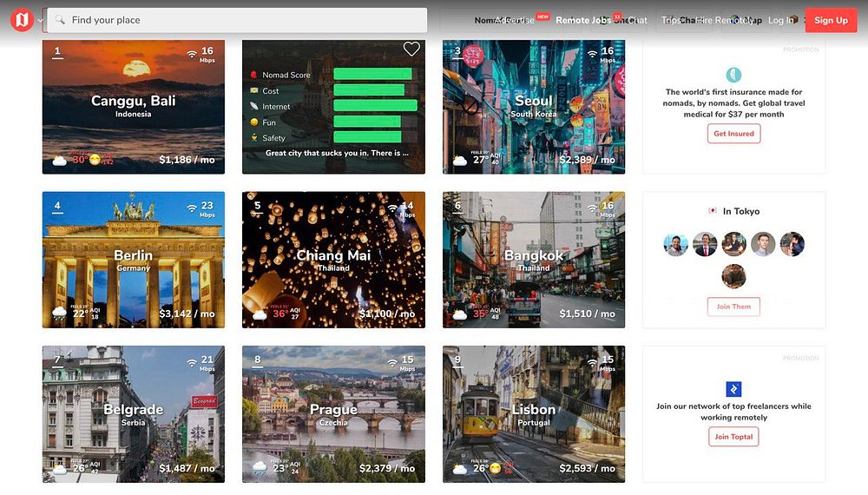This screenshot has height=495, width=868.
Task: Click the satellite dish icon beside Internet
Action: point(254,106)
